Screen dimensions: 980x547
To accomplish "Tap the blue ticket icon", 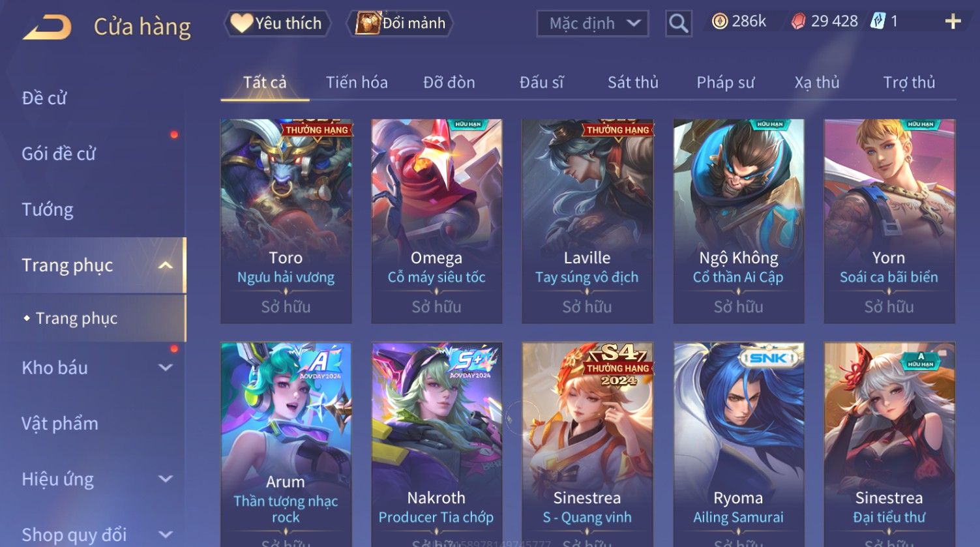I will [x=878, y=22].
